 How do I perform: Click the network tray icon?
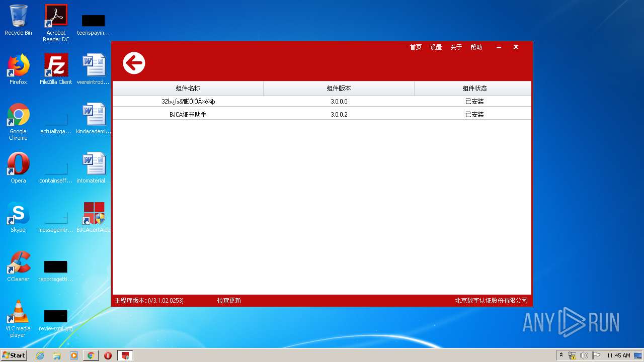[x=572, y=355]
